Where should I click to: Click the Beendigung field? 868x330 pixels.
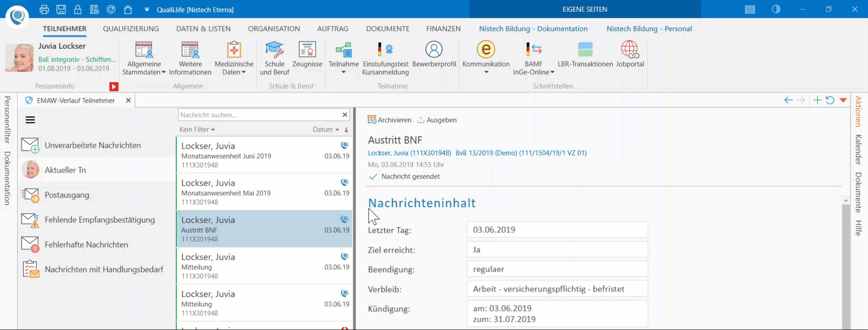click(x=557, y=269)
